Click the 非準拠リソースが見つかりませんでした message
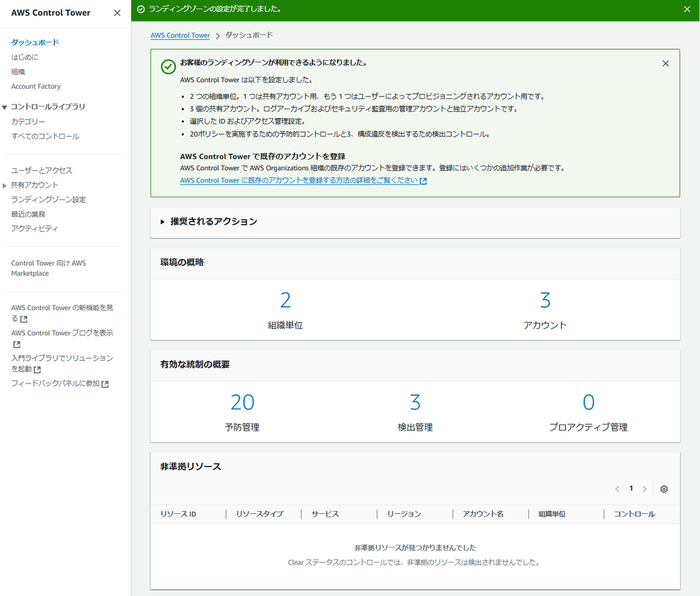 pyautogui.click(x=415, y=547)
